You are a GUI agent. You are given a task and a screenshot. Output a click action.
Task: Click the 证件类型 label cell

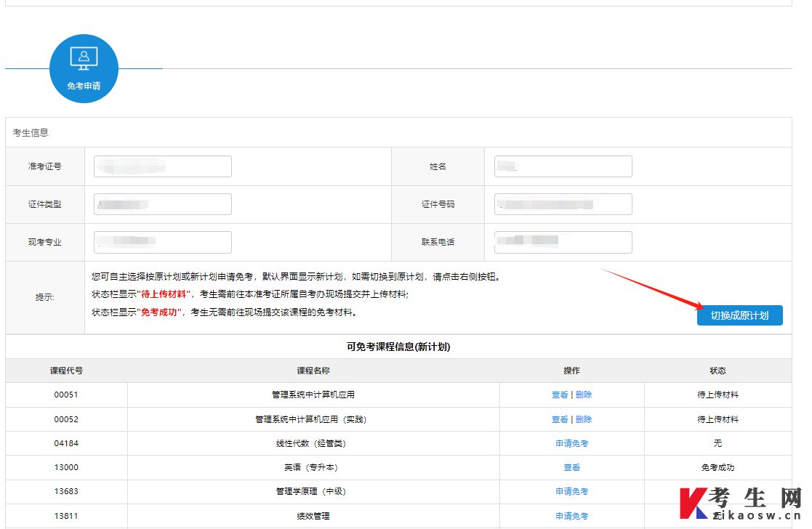pos(44,204)
